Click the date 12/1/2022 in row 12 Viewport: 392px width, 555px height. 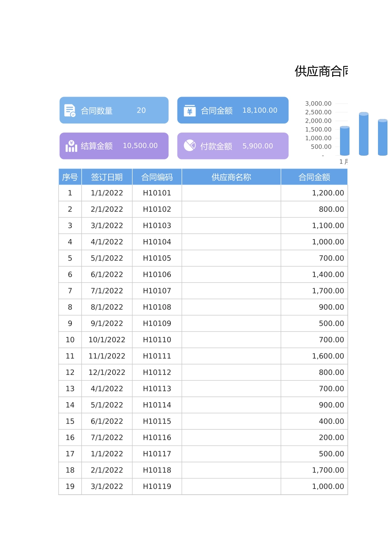coord(107,372)
